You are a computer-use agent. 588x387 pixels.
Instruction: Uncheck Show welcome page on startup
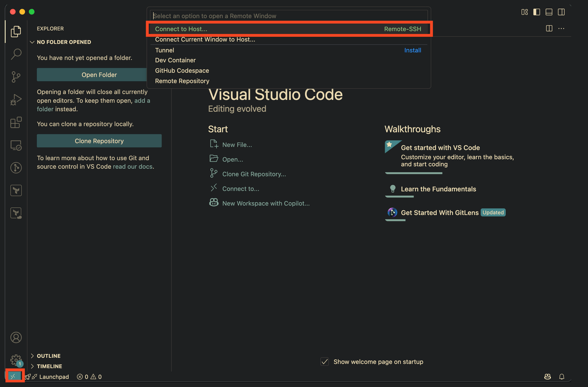[x=324, y=362]
